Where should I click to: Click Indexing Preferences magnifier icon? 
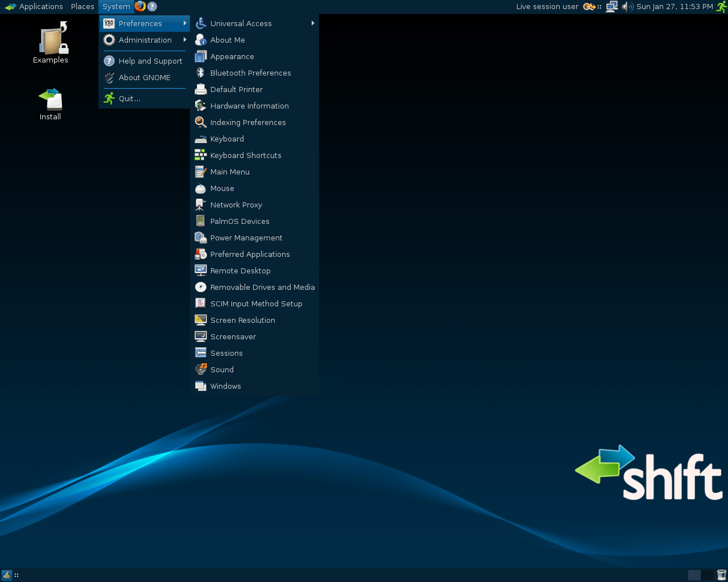click(x=201, y=122)
